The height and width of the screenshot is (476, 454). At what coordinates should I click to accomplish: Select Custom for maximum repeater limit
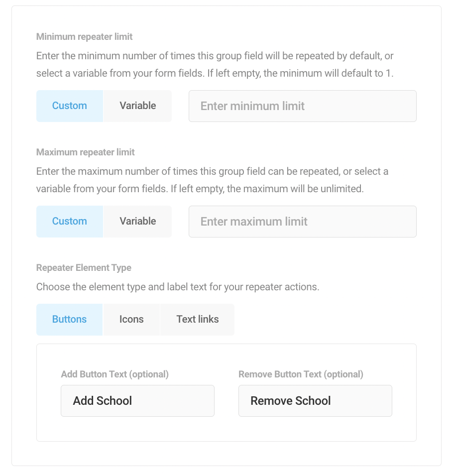[70, 222]
